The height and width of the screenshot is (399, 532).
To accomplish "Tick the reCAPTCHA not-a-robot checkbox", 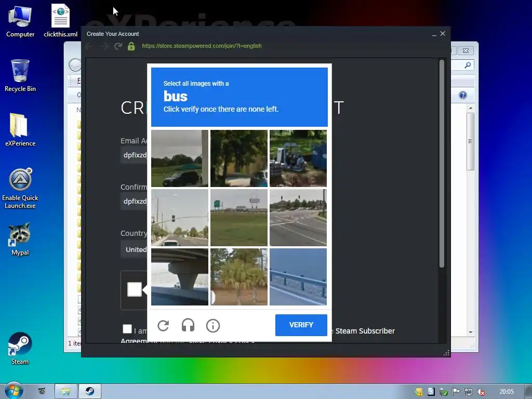I will (135, 289).
